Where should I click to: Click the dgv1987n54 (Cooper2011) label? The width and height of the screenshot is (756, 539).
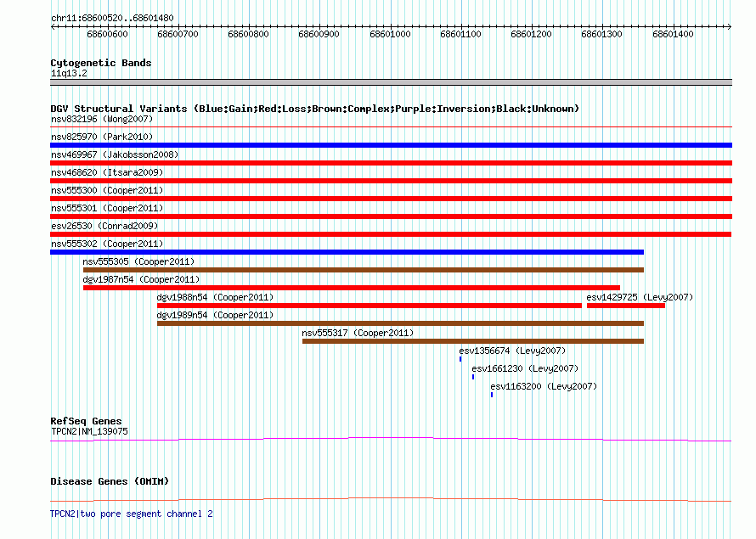point(141,279)
